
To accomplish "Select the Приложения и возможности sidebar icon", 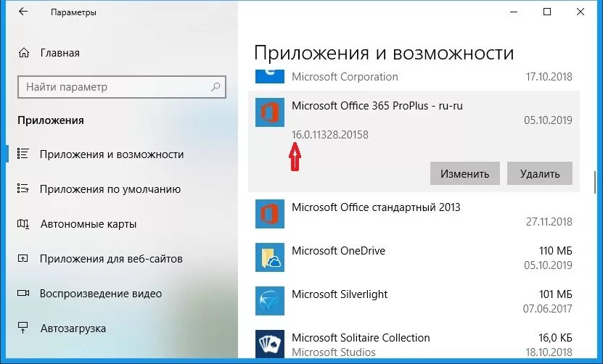I will (23, 154).
